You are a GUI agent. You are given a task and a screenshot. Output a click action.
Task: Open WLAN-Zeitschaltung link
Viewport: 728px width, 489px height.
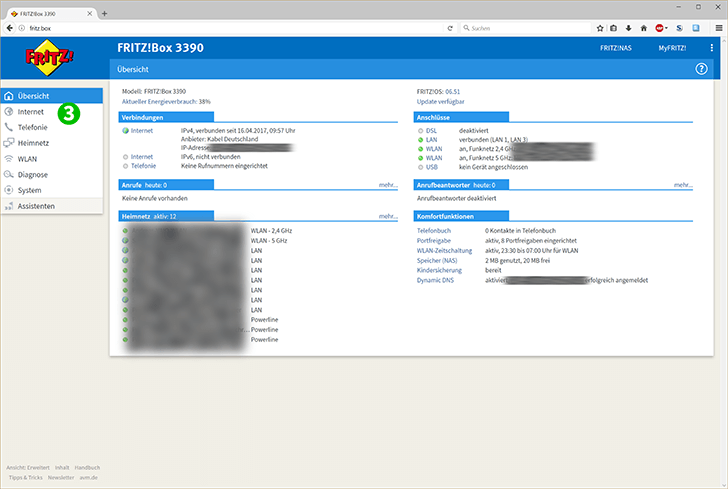click(444, 250)
